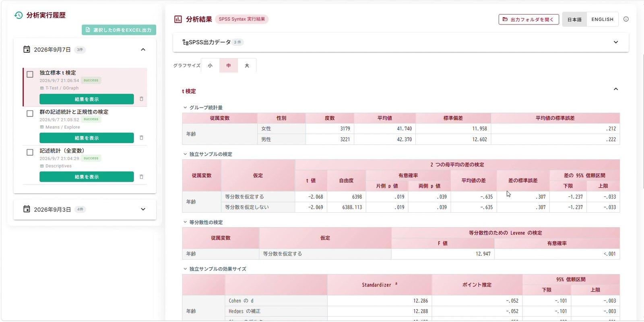
Task: Tick checkbox for 記述統計（全変数）
Action: pyautogui.click(x=30, y=152)
